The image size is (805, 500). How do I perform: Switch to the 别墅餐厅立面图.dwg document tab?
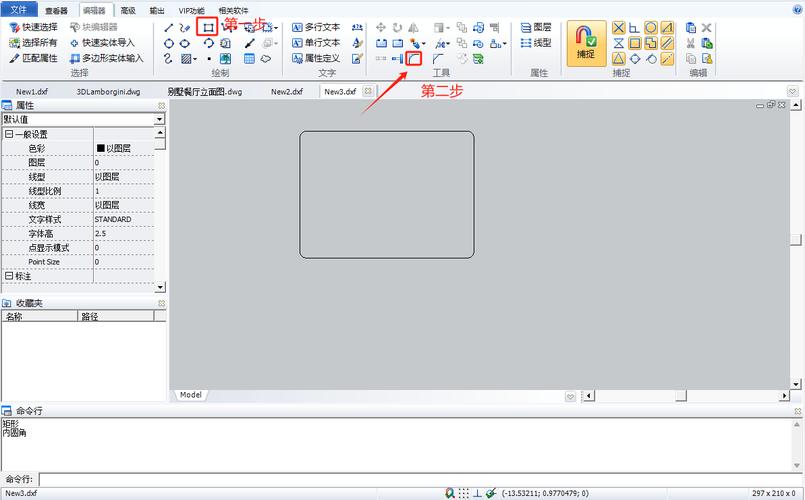[x=205, y=92]
